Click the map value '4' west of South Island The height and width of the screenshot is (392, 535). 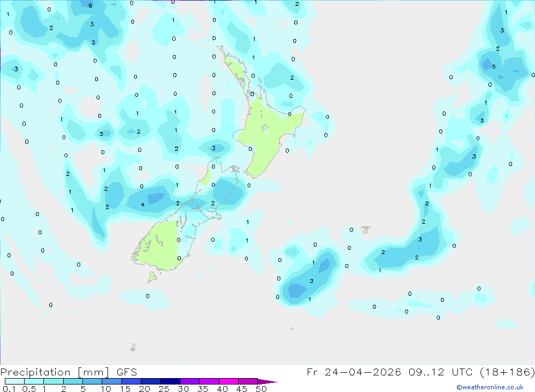(143, 205)
